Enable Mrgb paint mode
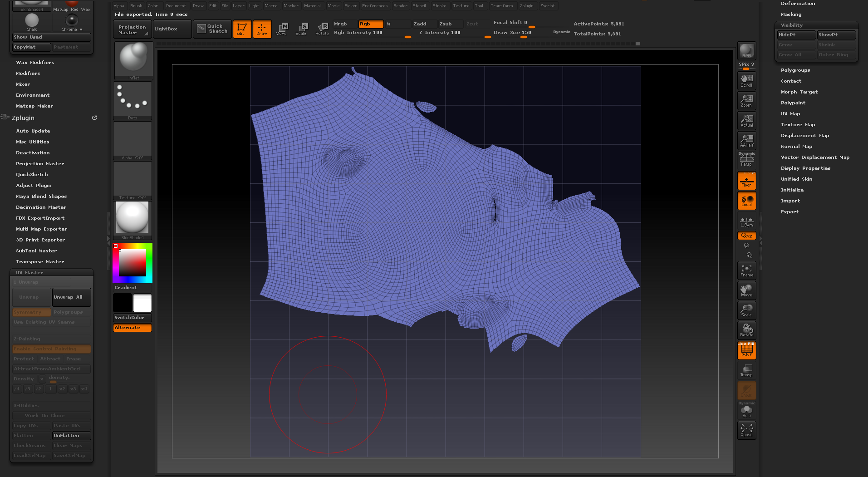This screenshot has width=868, height=477. coord(345,24)
